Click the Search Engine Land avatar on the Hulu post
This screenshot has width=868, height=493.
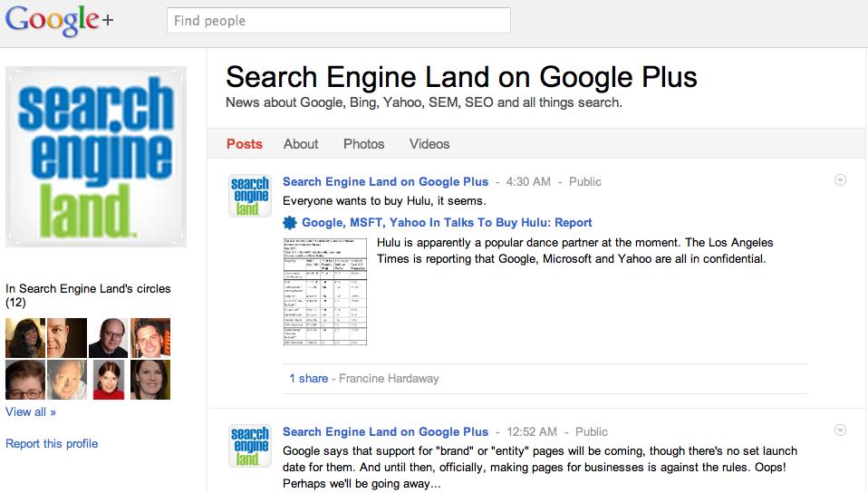pyautogui.click(x=250, y=196)
